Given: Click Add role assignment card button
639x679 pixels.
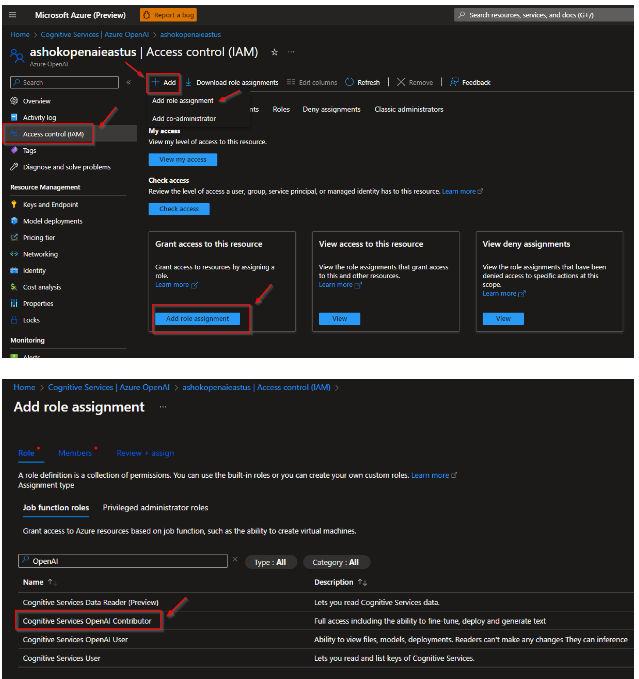Looking at the screenshot, I should pyautogui.click(x=197, y=319).
